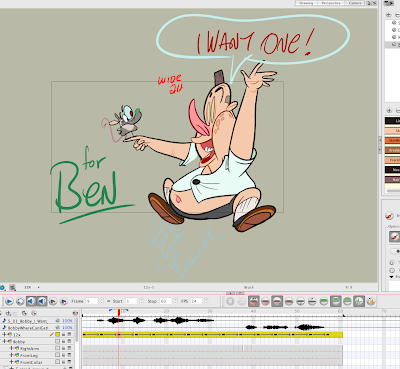Click the Add Layer icon in timeline toolbar
The width and height of the screenshot is (400, 369).
tap(9, 313)
